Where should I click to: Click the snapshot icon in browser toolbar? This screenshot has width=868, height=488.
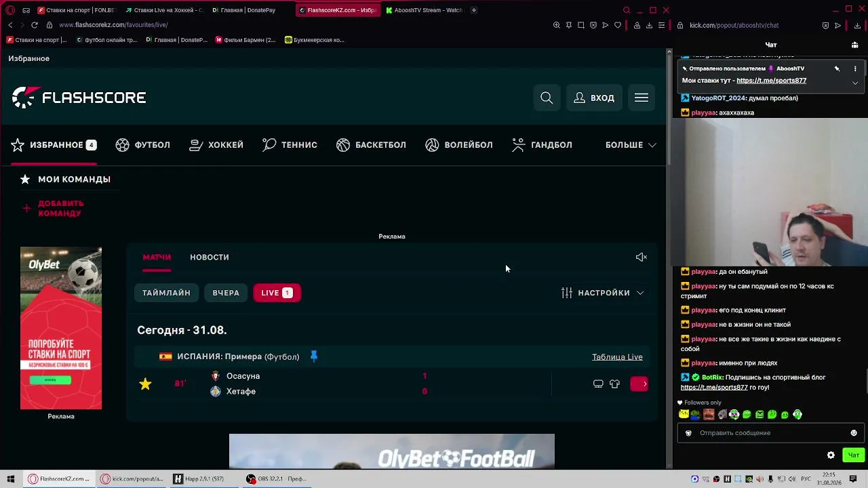click(x=581, y=25)
